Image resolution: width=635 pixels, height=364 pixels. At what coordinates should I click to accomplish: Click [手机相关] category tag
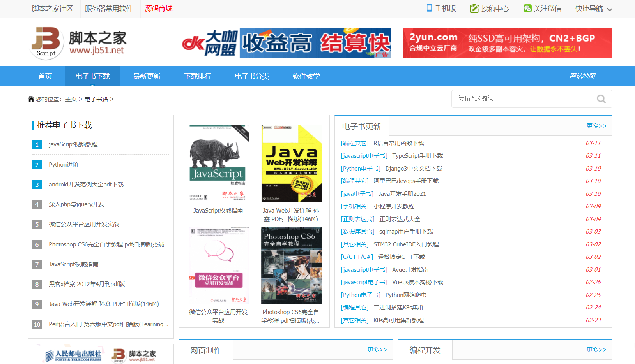[x=355, y=206]
